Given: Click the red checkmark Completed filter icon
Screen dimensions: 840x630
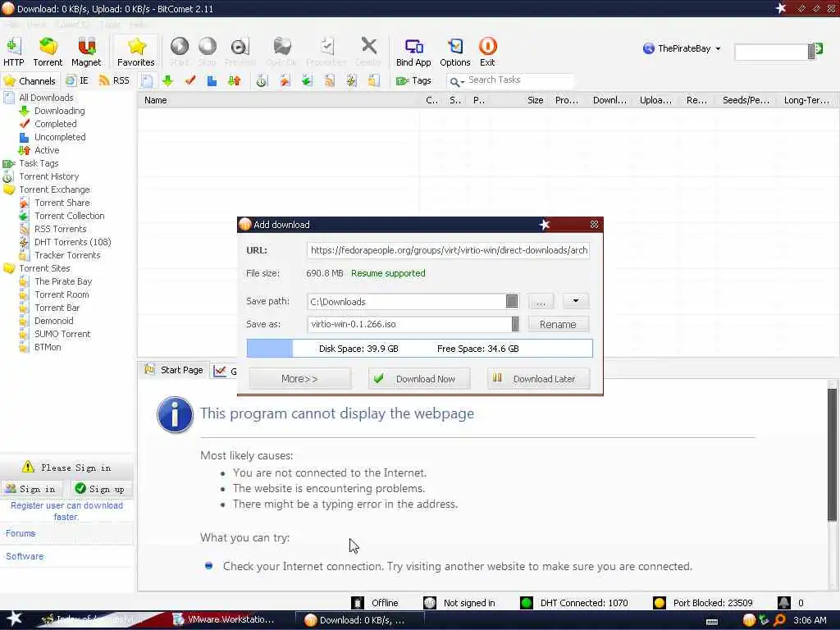Looking at the screenshot, I should [x=189, y=81].
